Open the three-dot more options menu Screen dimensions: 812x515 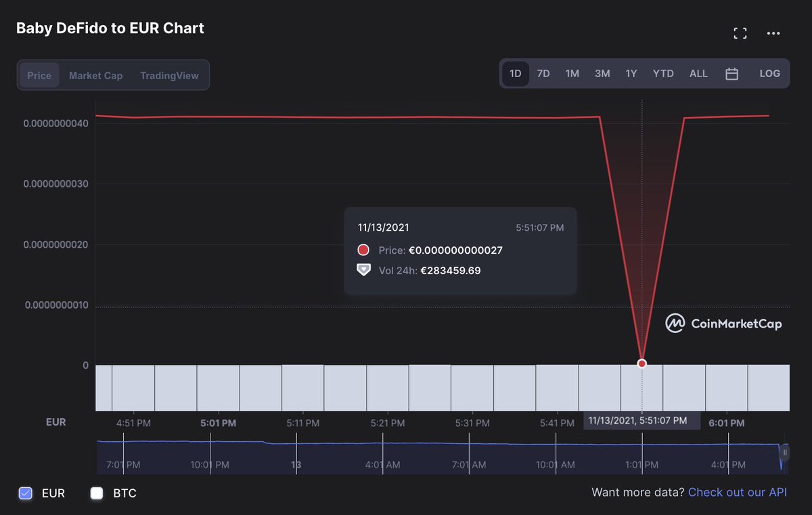point(773,33)
